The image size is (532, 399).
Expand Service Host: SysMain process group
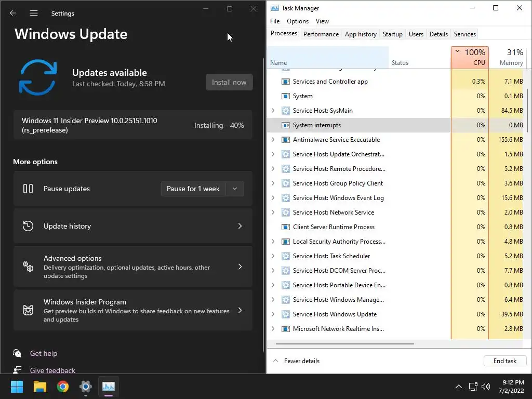click(x=273, y=110)
